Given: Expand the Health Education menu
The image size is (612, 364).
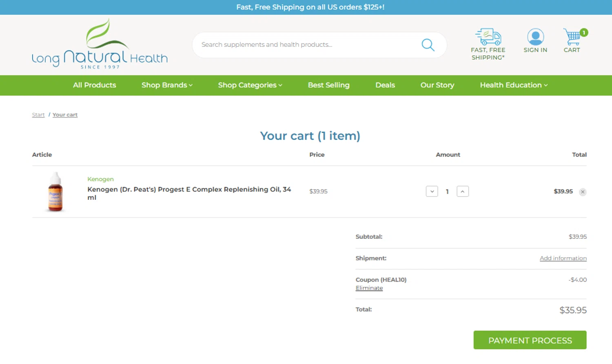Looking at the screenshot, I should pyautogui.click(x=514, y=85).
